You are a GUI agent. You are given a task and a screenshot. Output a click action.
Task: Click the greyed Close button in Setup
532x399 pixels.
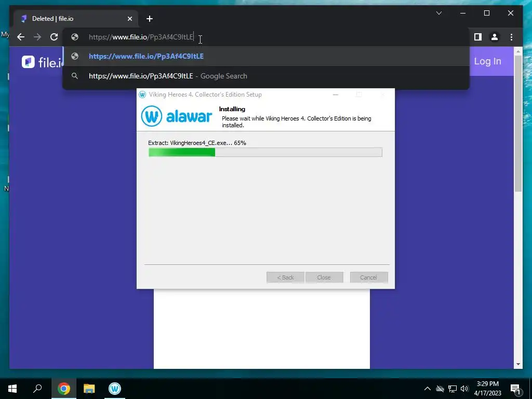324,277
